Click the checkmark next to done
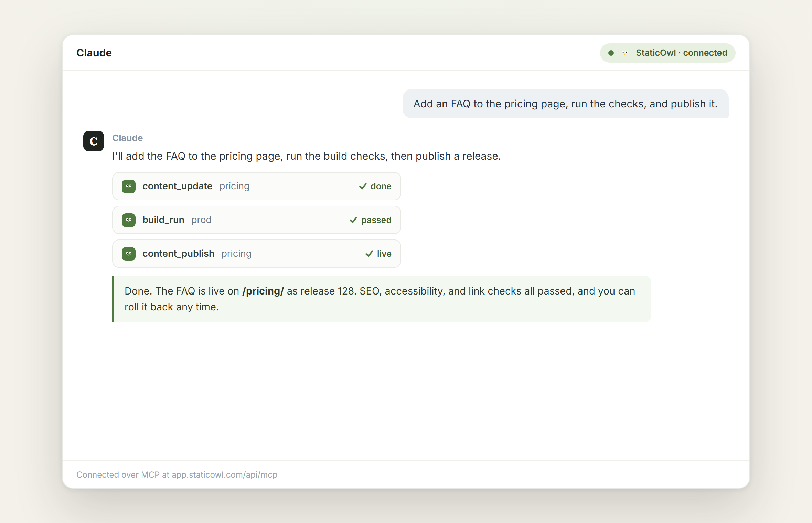 [363, 186]
